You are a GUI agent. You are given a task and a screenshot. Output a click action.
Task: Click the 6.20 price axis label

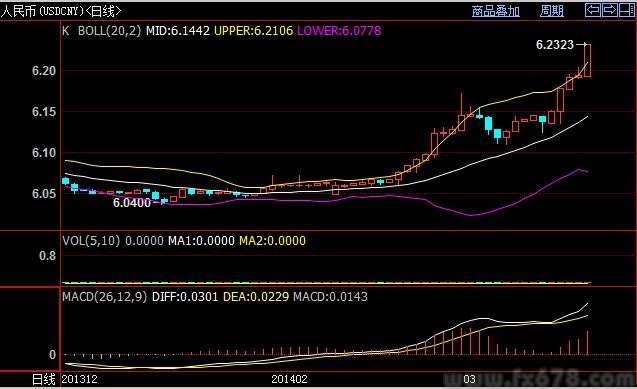[44, 71]
